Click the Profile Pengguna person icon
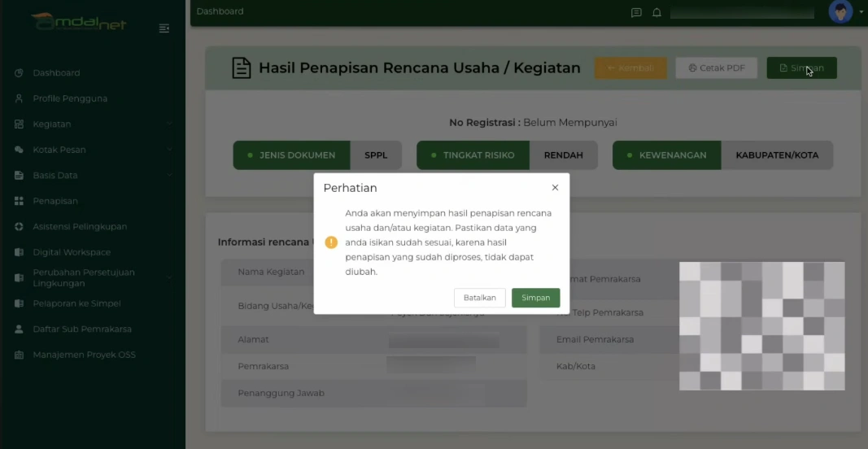Screen dimensions: 868x449 click(19, 98)
